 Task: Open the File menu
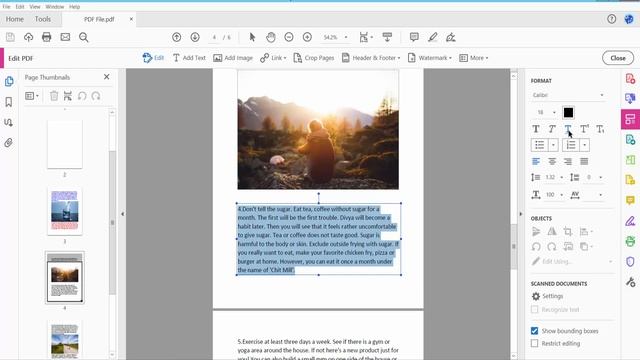tap(7, 7)
